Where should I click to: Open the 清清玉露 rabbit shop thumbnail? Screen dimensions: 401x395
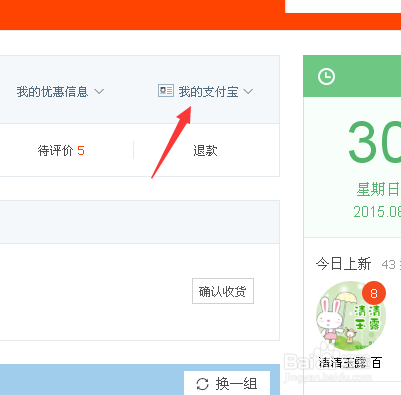point(351,316)
